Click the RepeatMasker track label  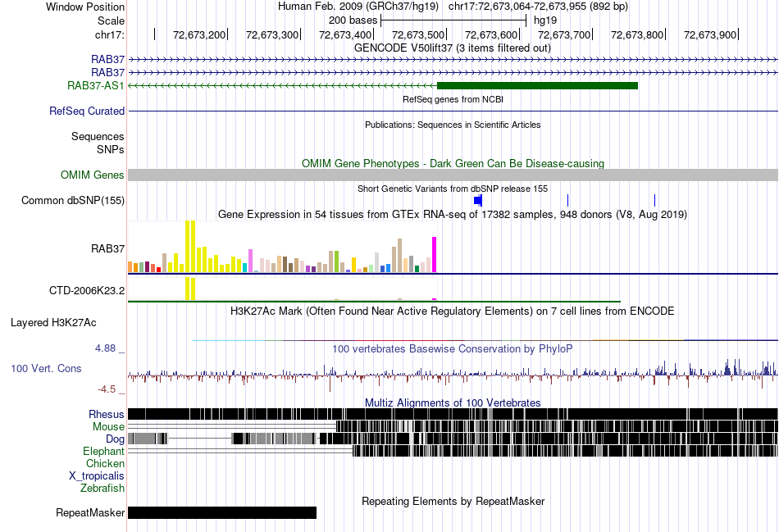tap(90, 512)
